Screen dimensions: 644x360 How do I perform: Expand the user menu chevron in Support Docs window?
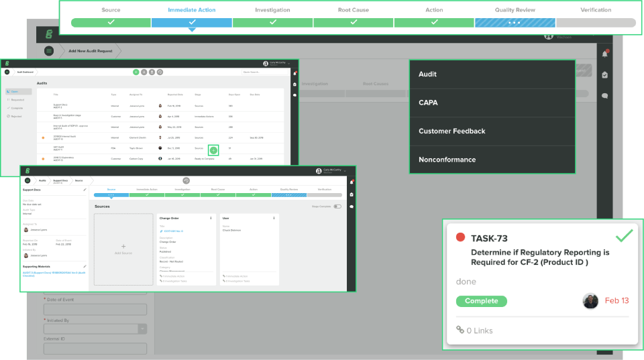pyautogui.click(x=345, y=171)
